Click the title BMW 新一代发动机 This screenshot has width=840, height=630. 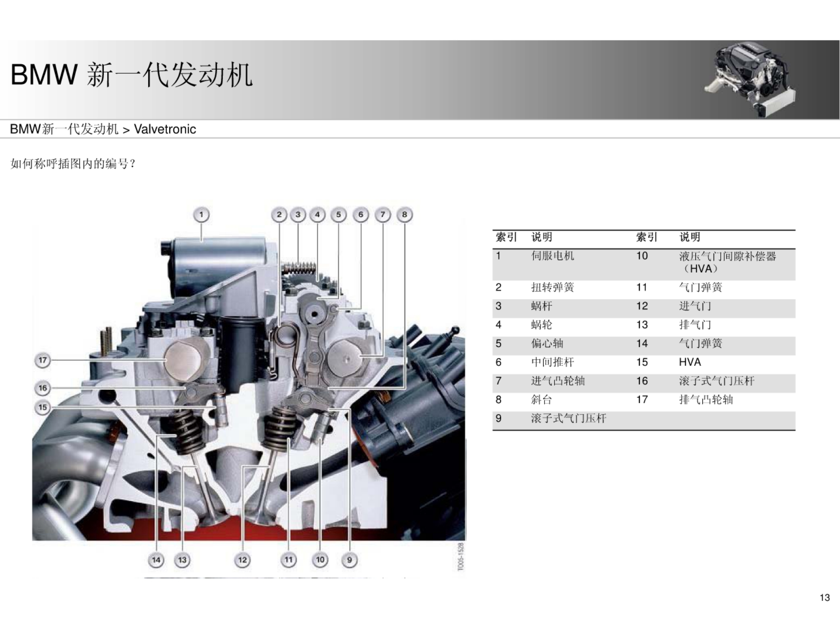[131, 75]
